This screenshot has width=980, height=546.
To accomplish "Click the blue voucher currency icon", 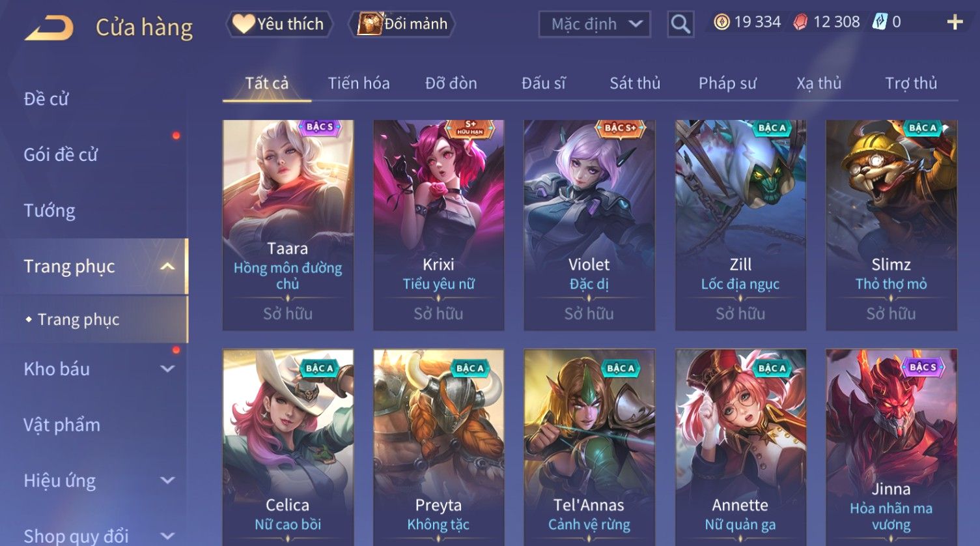I will click(x=880, y=22).
